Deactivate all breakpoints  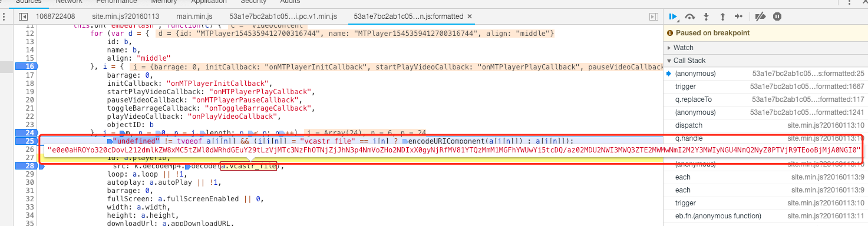coord(760,17)
